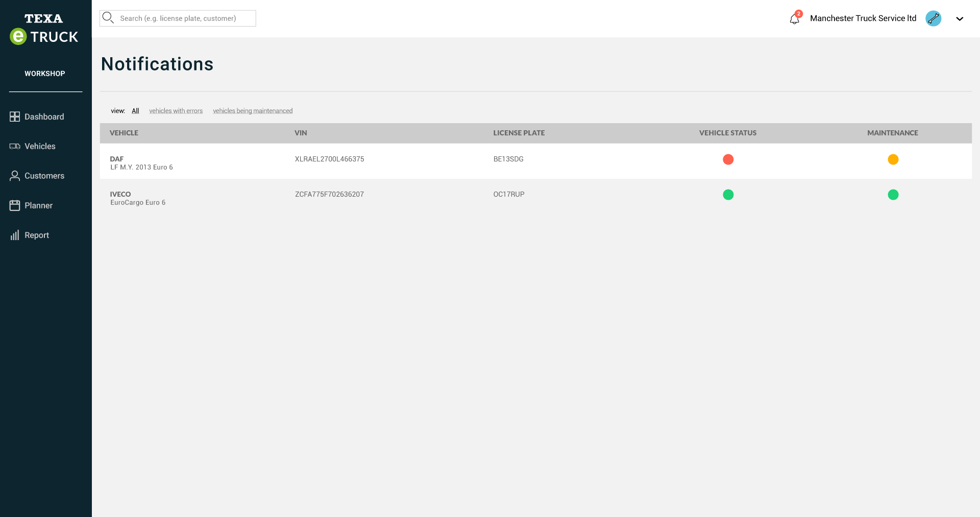The height and width of the screenshot is (517, 980).
Task: Select VIN ZCFA775F702636207
Action: point(330,194)
